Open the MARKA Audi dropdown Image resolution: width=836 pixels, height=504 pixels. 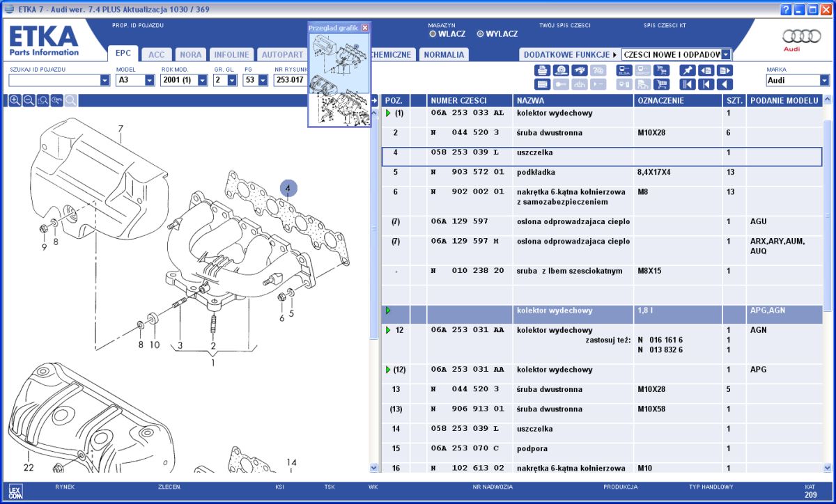[x=825, y=80]
